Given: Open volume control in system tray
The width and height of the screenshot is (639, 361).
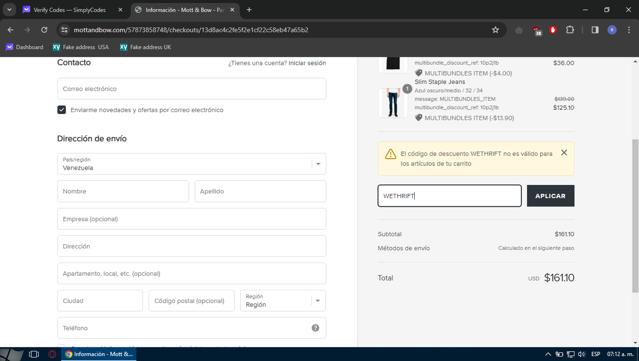Looking at the screenshot, I should [582, 354].
